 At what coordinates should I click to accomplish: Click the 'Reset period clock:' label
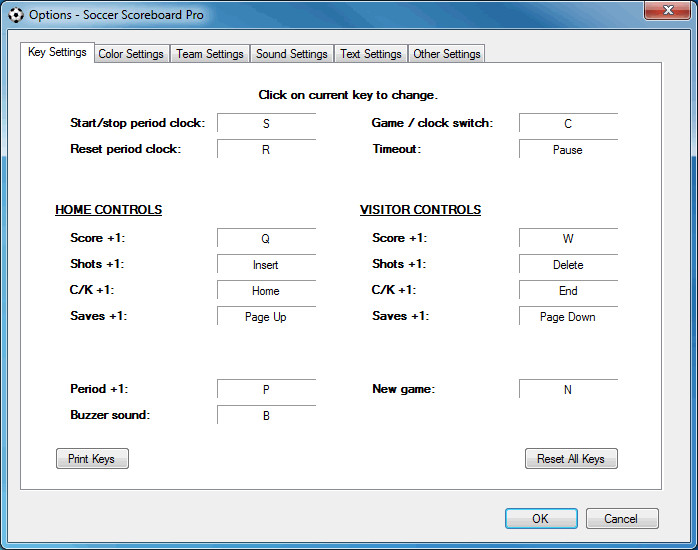click(x=126, y=149)
